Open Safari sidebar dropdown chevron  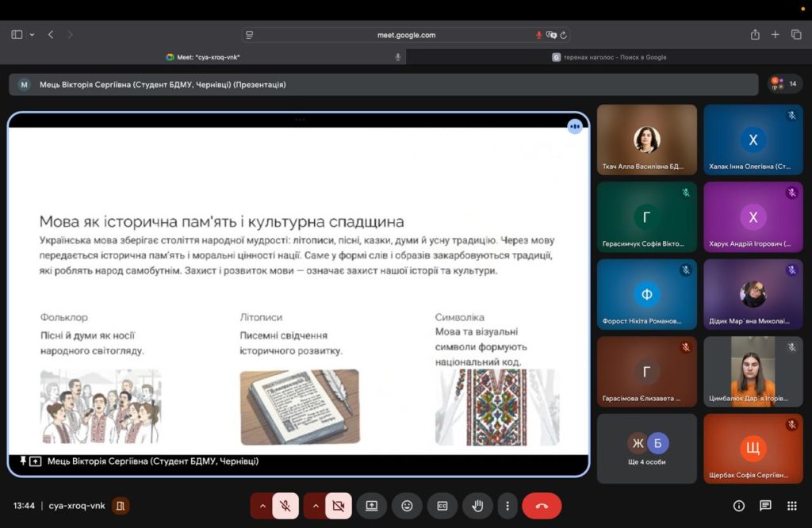pyautogui.click(x=32, y=35)
